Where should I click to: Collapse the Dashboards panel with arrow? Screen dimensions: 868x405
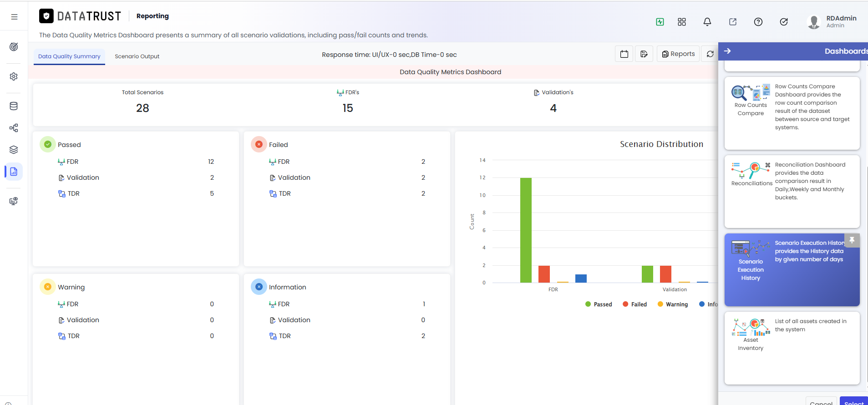727,51
